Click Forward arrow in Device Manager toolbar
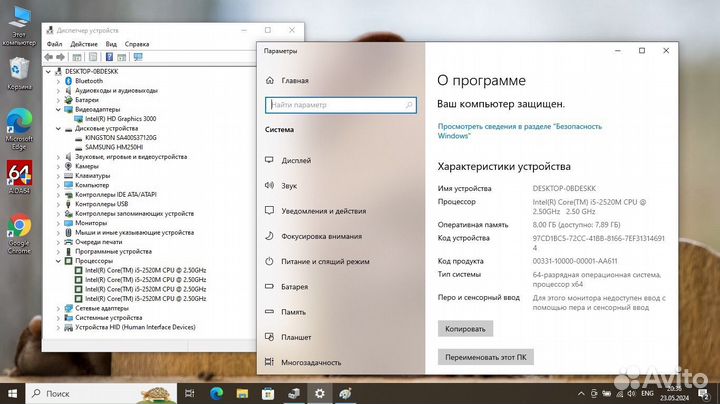Screen dimensions: 720x404 60,57
